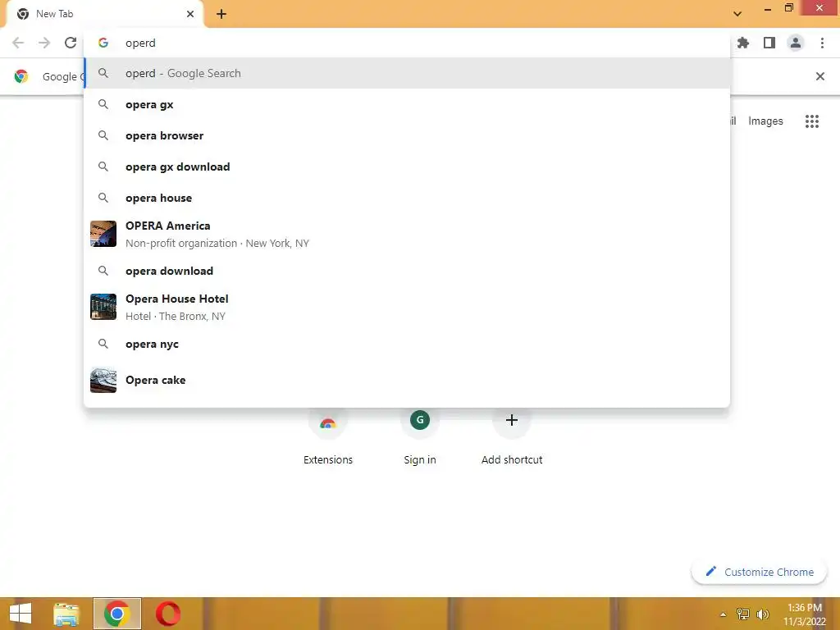Close the New Tab tab
840x630 pixels.
pos(190,14)
